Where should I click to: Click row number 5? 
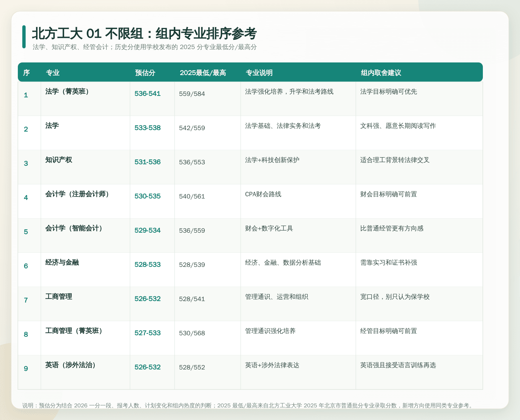(x=26, y=232)
